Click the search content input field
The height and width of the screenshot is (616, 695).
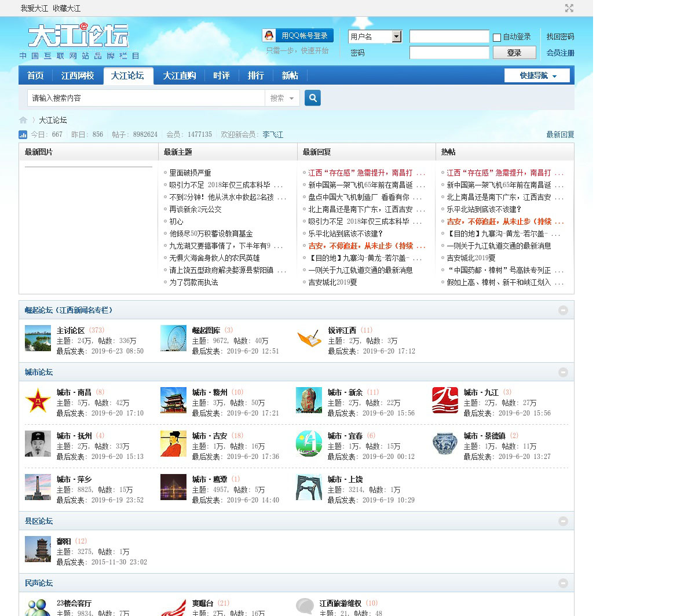coord(146,98)
